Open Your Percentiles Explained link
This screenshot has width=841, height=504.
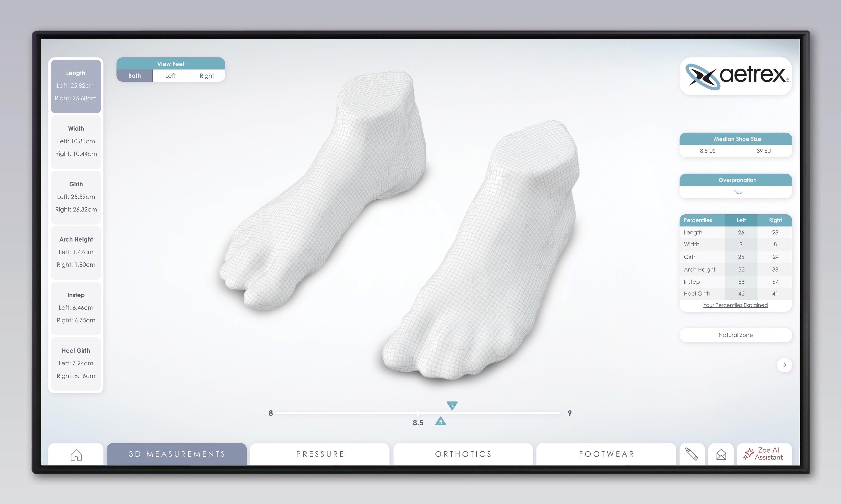[735, 305]
